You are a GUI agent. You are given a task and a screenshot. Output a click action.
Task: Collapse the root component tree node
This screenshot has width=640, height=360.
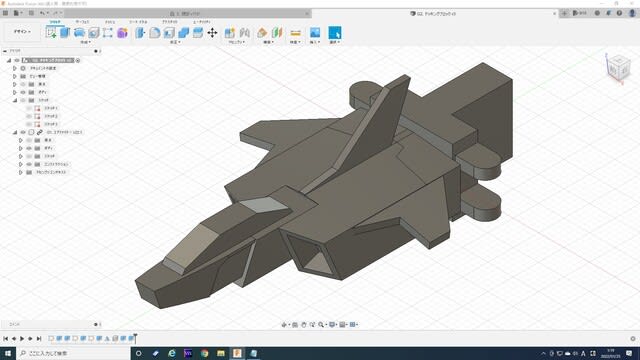click(9, 60)
